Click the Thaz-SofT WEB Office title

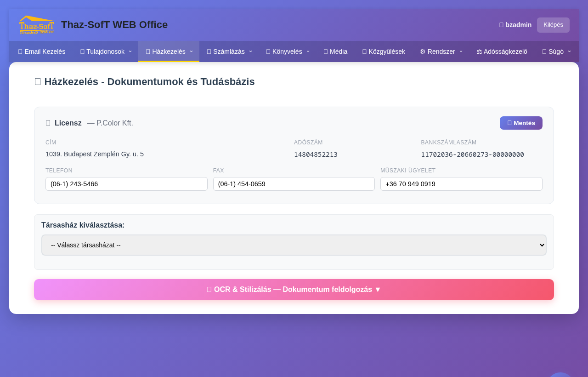click(x=114, y=25)
